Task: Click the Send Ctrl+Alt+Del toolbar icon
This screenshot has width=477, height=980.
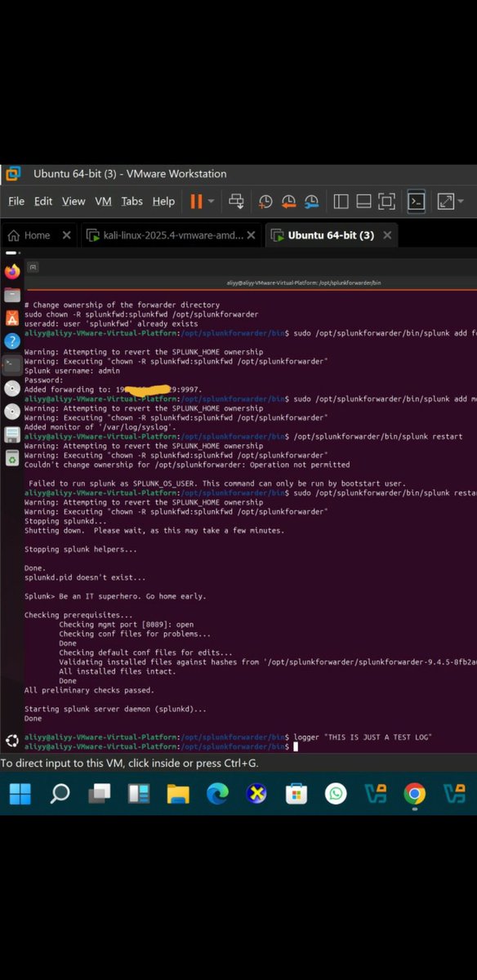Action: point(237,201)
